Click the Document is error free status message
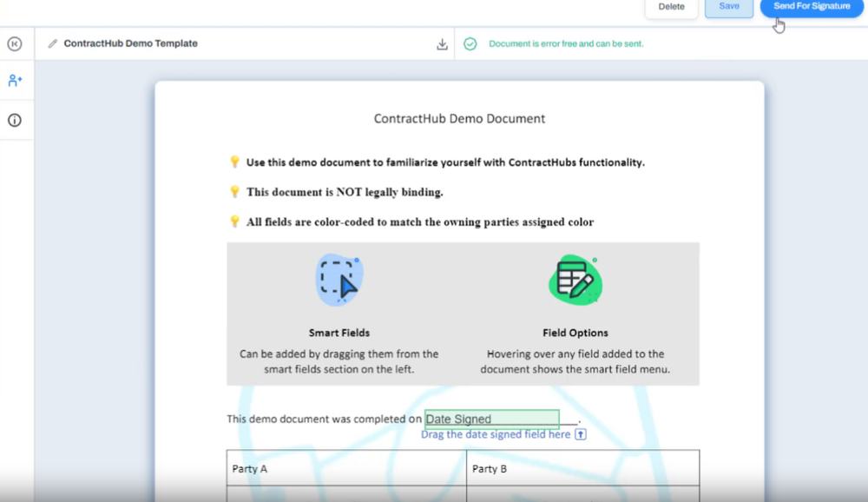868x502 pixels. 566,43
